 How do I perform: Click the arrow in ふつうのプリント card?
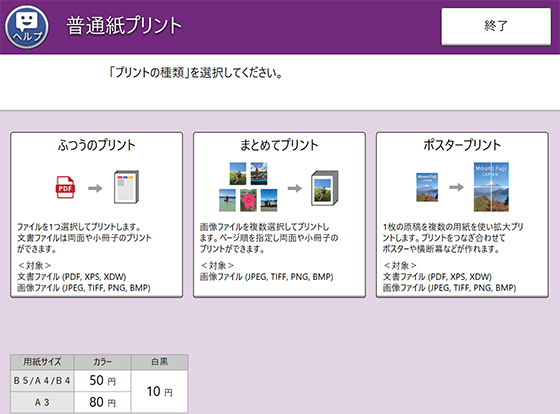tap(95, 188)
